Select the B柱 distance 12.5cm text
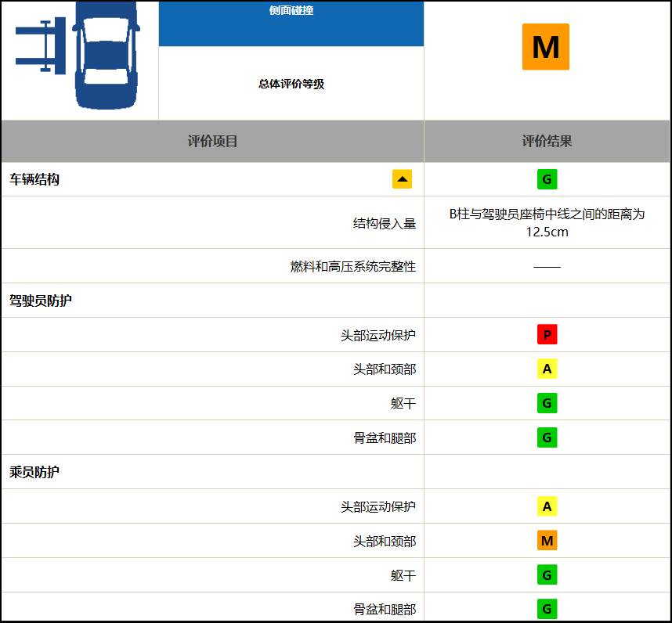The image size is (672, 623). tap(547, 222)
